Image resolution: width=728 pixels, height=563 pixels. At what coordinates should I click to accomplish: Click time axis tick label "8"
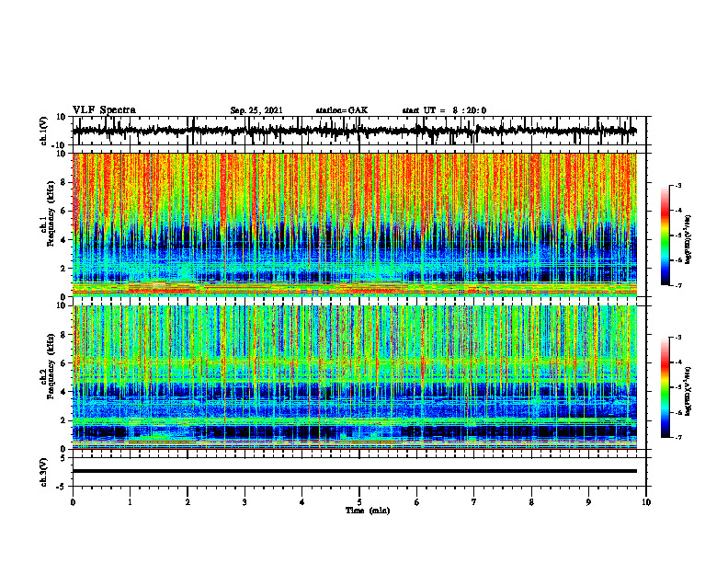tap(531, 502)
